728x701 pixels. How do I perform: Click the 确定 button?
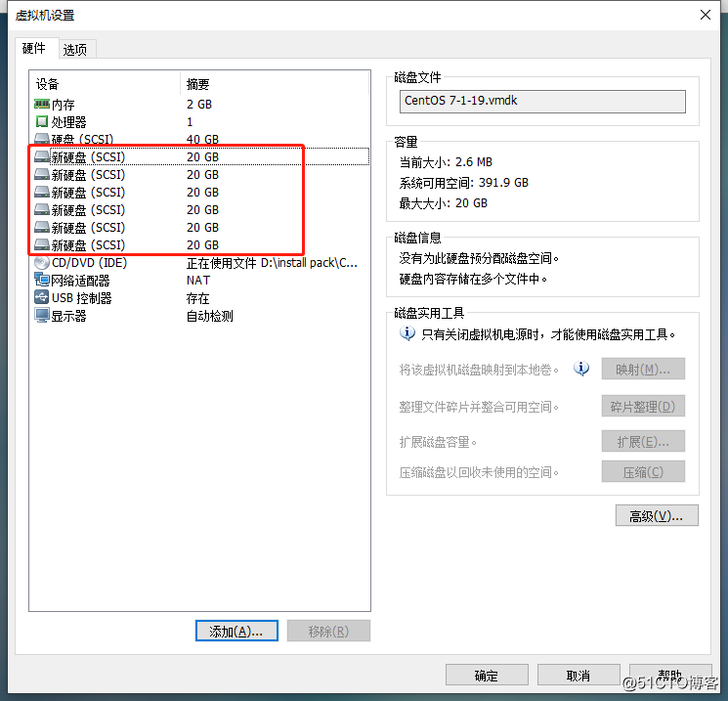click(x=487, y=675)
